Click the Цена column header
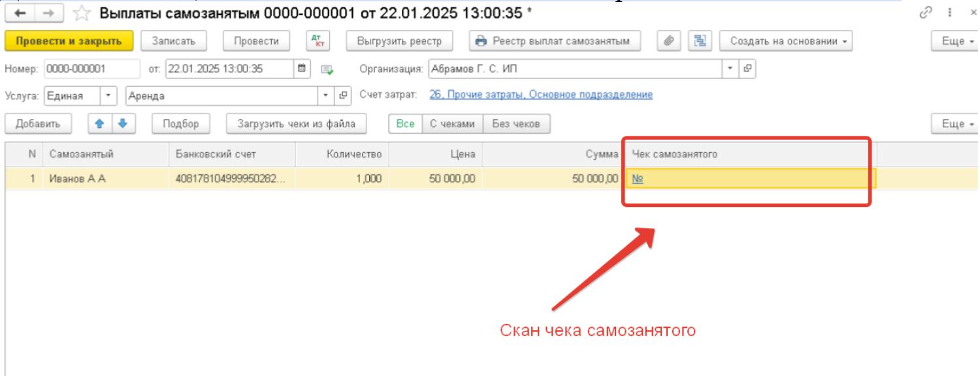 coord(436,154)
